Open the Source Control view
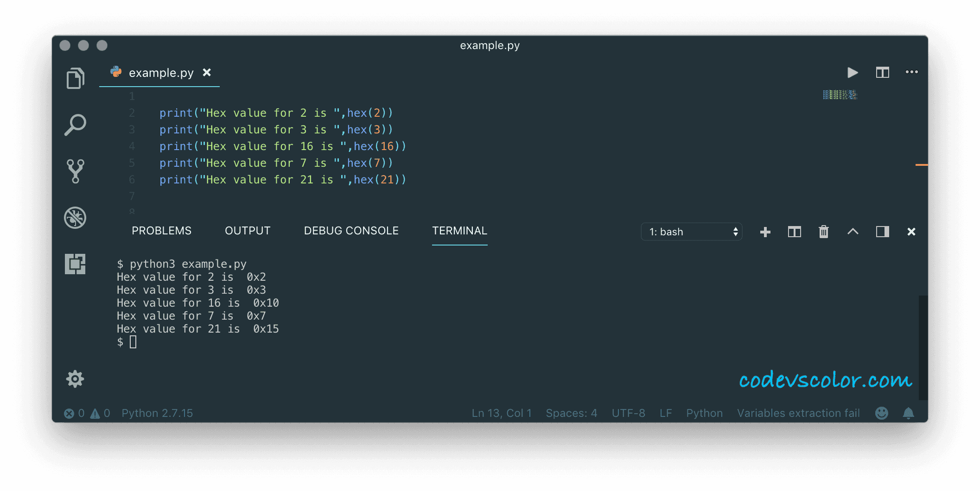This screenshot has height=491, width=980. click(x=75, y=171)
